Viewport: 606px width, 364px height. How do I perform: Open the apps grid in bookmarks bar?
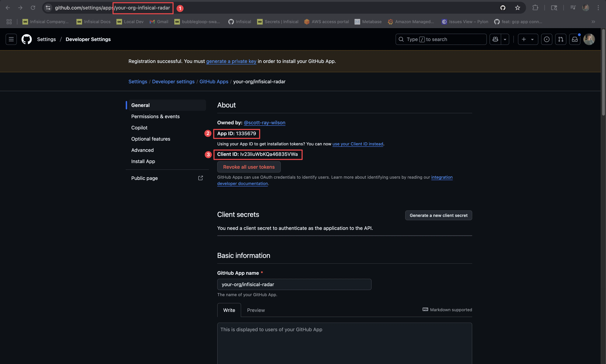click(x=9, y=22)
